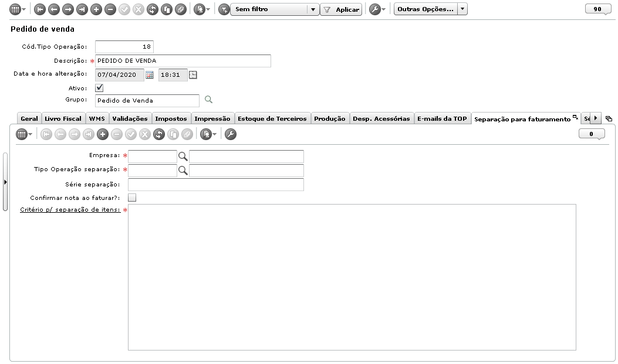This screenshot has width=618, height=364.
Task: Click the Descrição field with PEDIDO DE VENDA
Action: [x=183, y=60]
